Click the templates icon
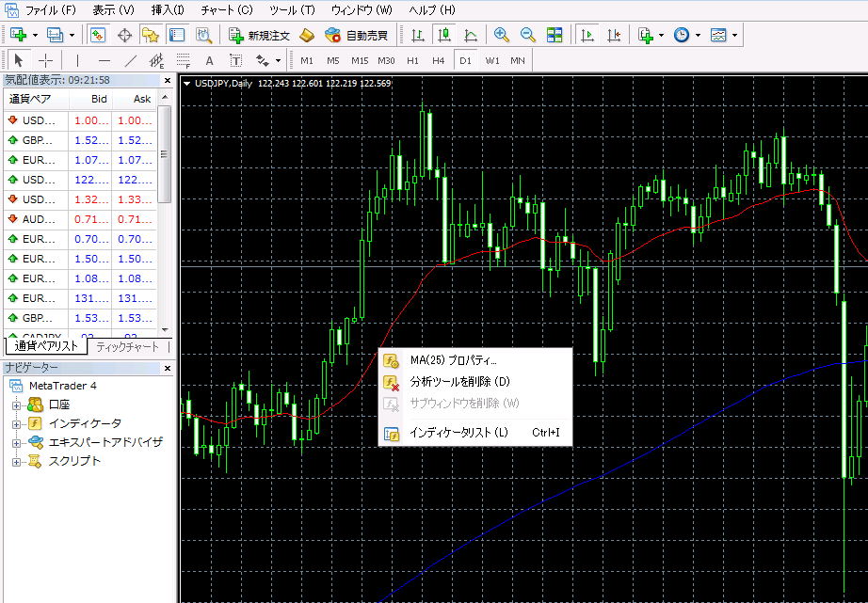 pyautogui.click(x=718, y=35)
